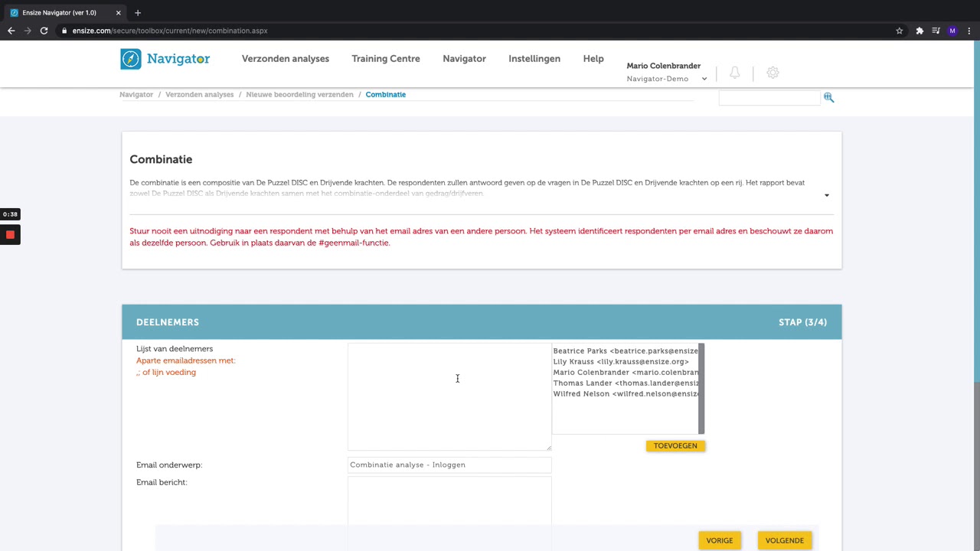Click the site lock icon in address bar

click(x=65, y=31)
